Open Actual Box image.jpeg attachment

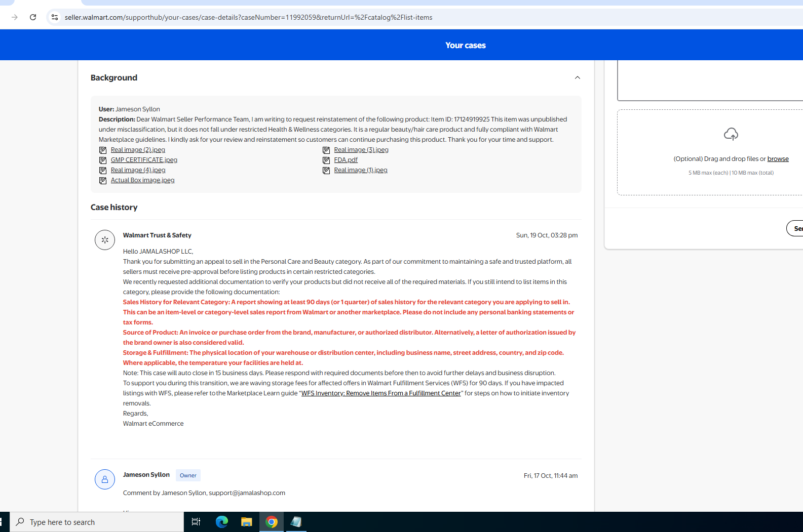click(x=142, y=180)
